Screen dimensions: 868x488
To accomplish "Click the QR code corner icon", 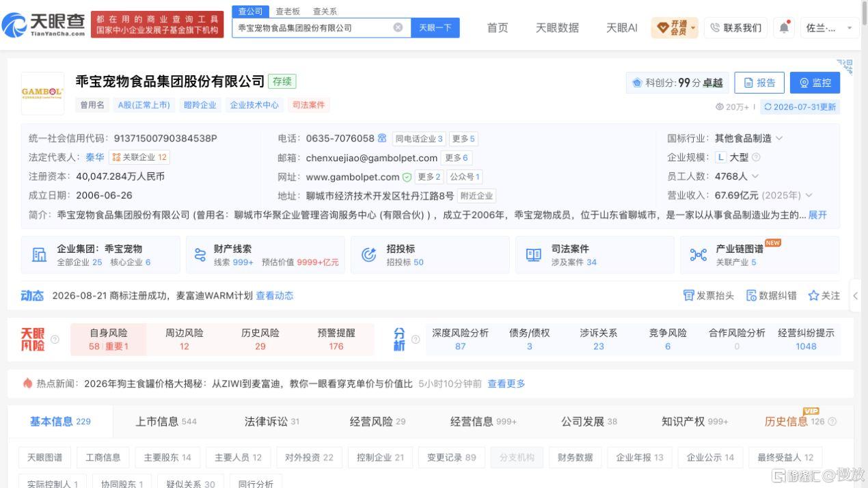I will pos(846,66).
